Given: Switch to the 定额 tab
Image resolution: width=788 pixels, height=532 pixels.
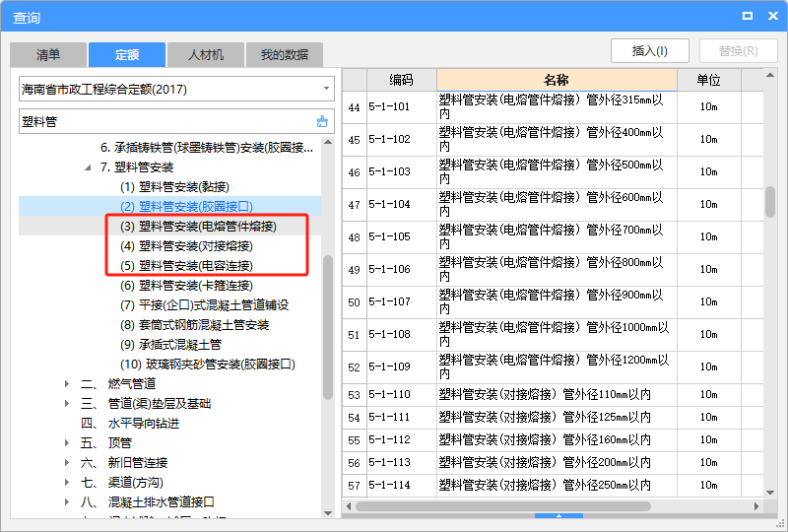Looking at the screenshot, I should 127,55.
